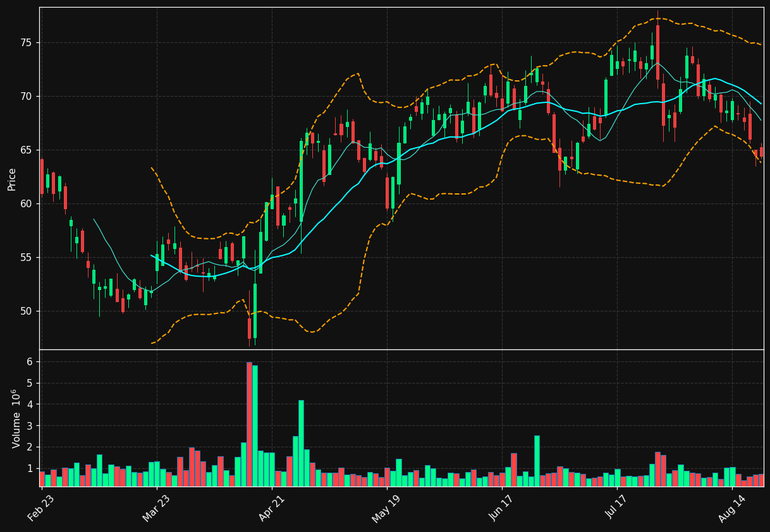Screen dimensions: 770x532
Task: Click the Aug 14 date label
Action: click(x=731, y=508)
